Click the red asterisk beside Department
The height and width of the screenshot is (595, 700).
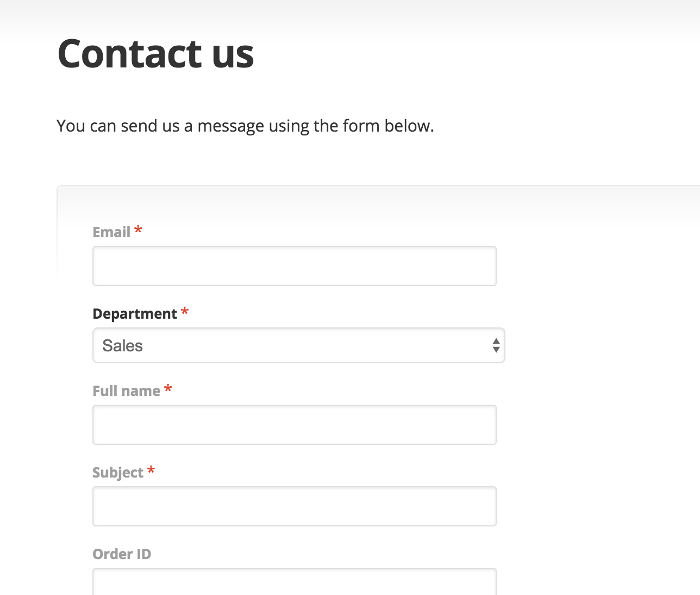185,312
